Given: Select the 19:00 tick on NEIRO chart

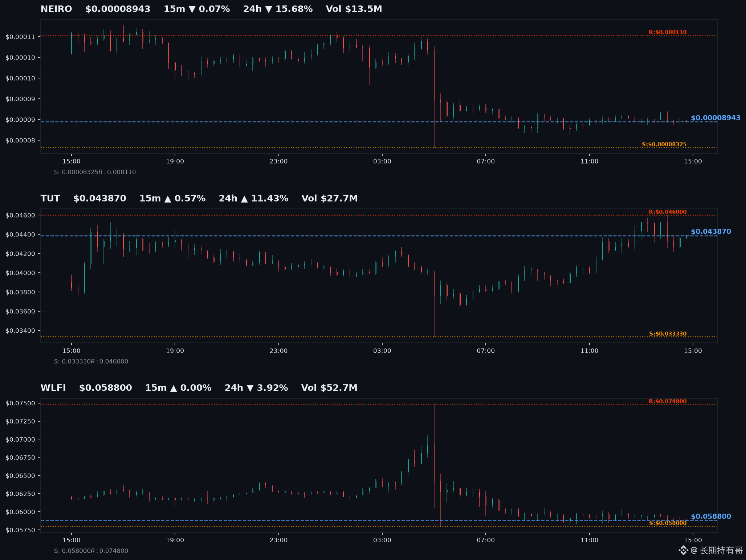Looking at the screenshot, I should 175,161.
